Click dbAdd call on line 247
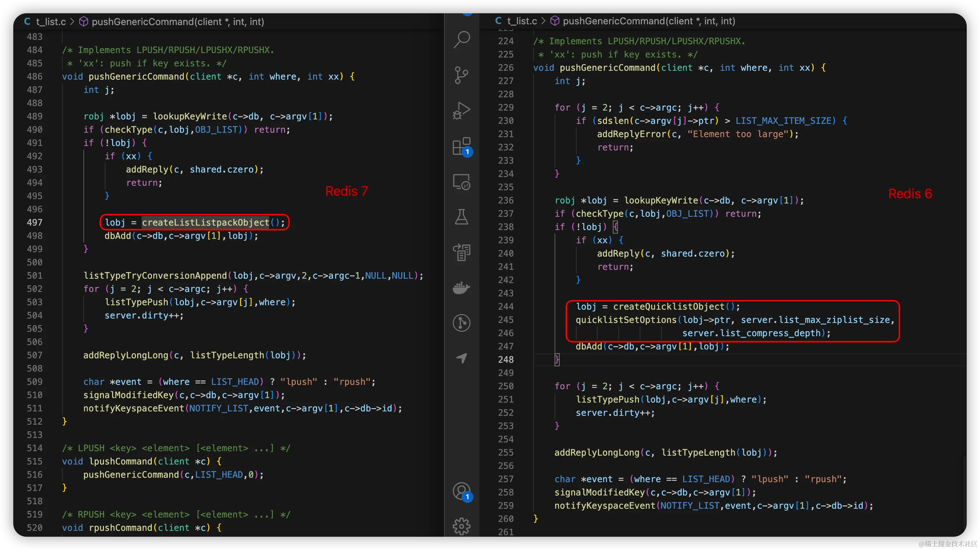The height and width of the screenshot is (550, 980). click(x=589, y=347)
